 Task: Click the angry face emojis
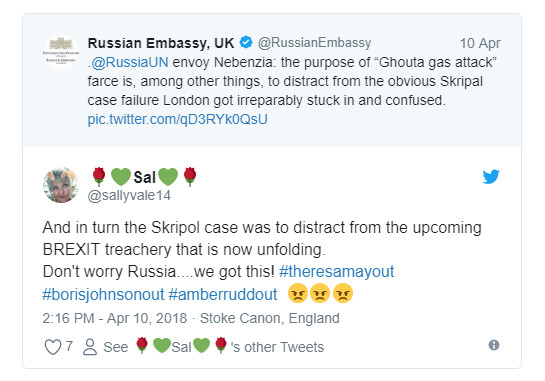tap(320, 293)
